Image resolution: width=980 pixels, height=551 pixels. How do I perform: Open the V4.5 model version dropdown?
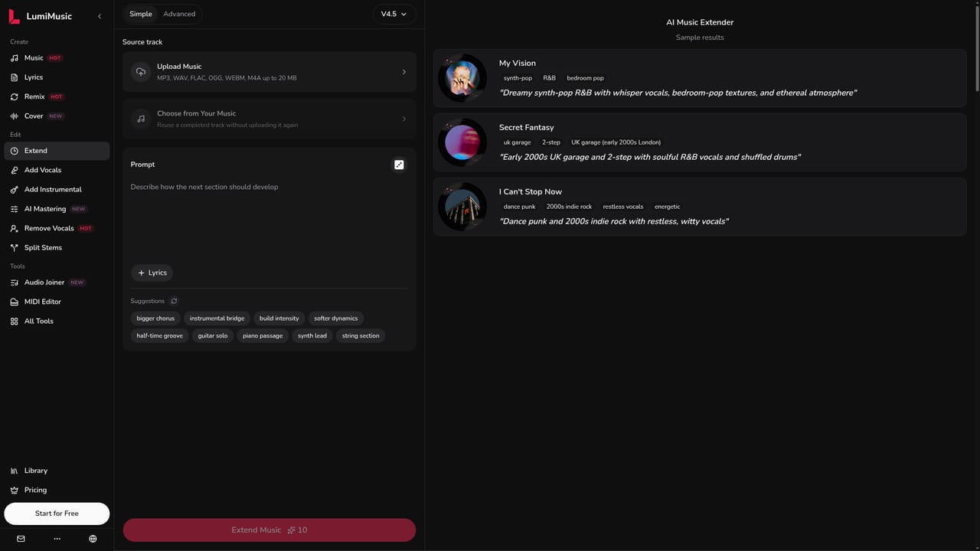[394, 14]
